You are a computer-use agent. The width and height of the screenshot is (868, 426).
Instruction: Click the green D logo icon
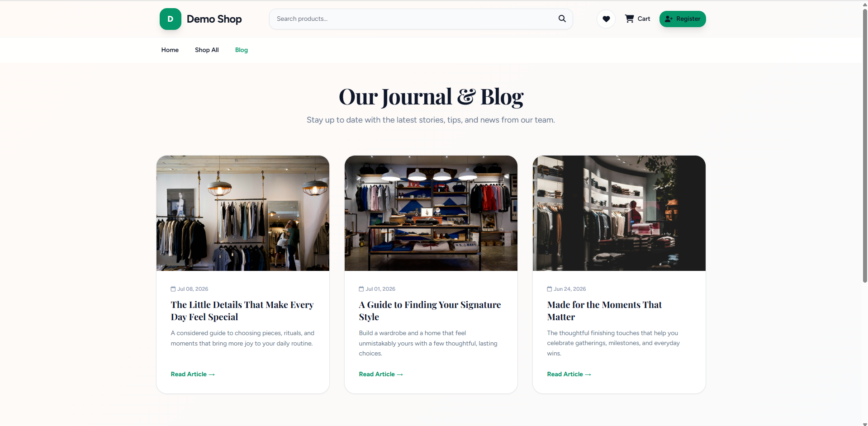pyautogui.click(x=171, y=19)
